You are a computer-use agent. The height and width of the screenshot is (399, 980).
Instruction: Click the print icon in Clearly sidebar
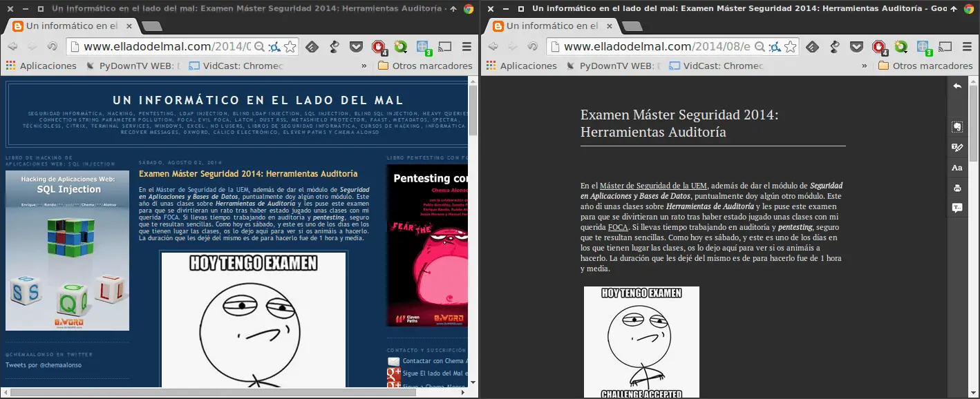[957, 188]
